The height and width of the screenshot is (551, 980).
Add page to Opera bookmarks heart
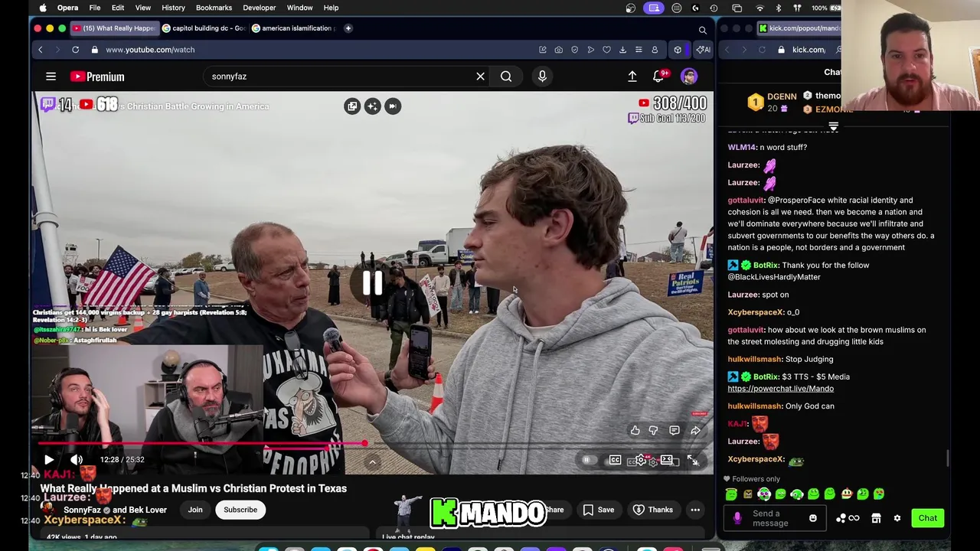pyautogui.click(x=606, y=50)
